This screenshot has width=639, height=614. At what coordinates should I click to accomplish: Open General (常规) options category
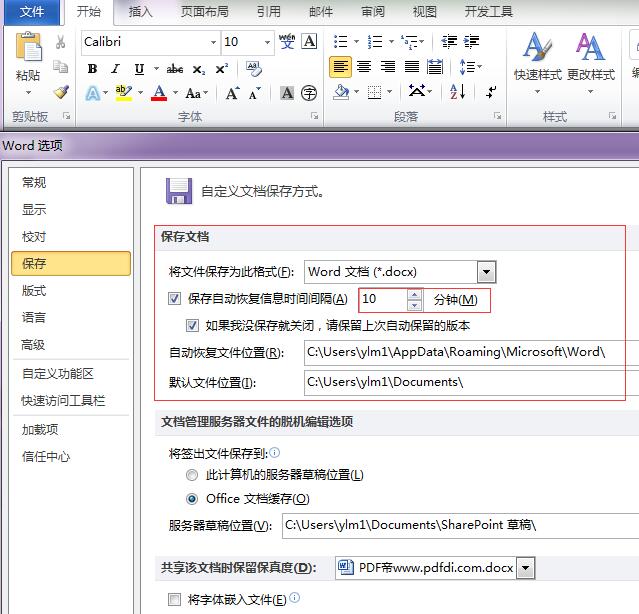[x=71, y=183]
